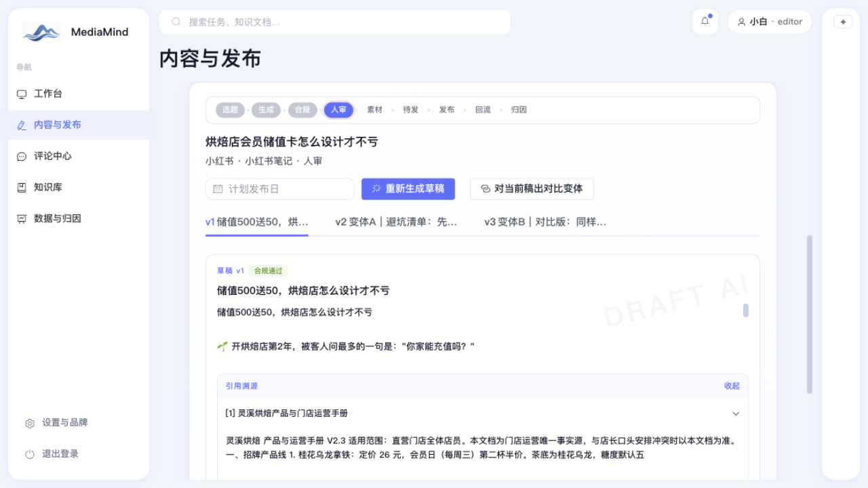This screenshot has width=868, height=488.
Task: Click the compare icon on 对当前稿出对比变体
Action: click(485, 189)
